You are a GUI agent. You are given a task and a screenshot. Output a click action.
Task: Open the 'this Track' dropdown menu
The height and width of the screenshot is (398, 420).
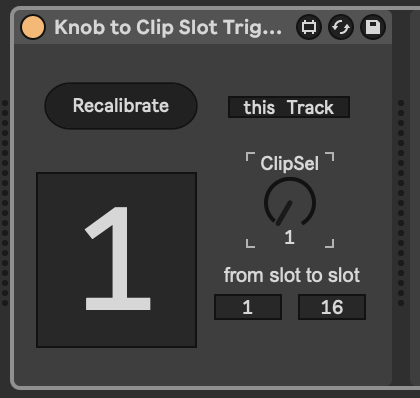(x=289, y=107)
